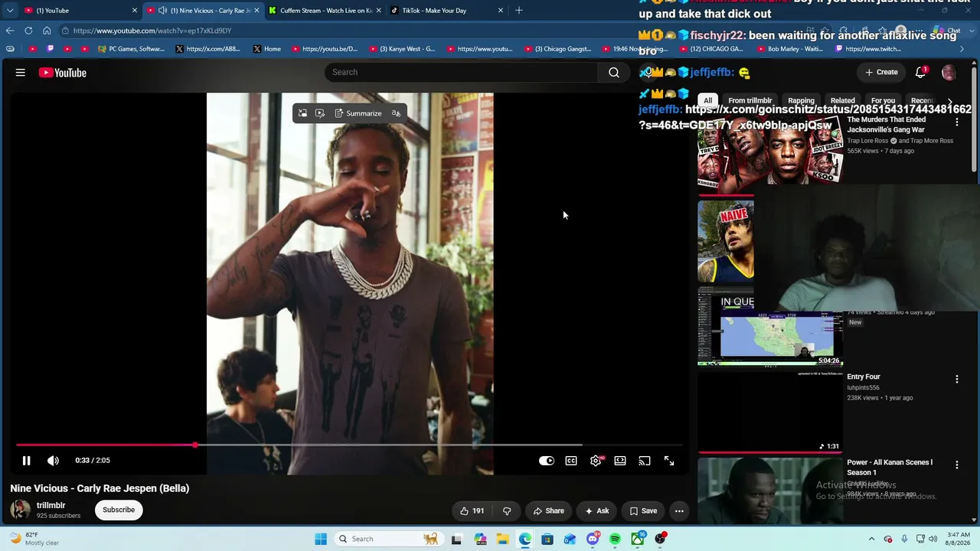The width and height of the screenshot is (980, 551).
Task: Toggle the autoplay switch in player
Action: coord(547,461)
